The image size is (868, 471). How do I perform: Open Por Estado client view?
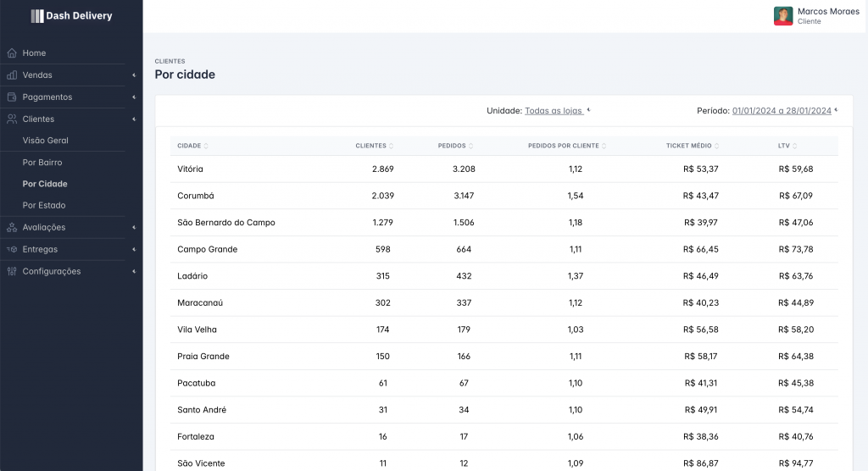44,206
